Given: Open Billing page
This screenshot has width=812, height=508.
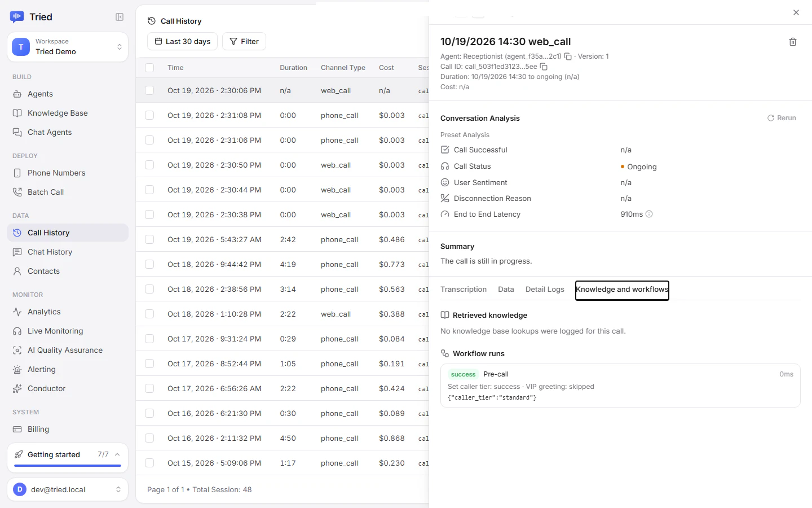Looking at the screenshot, I should tap(68, 429).
